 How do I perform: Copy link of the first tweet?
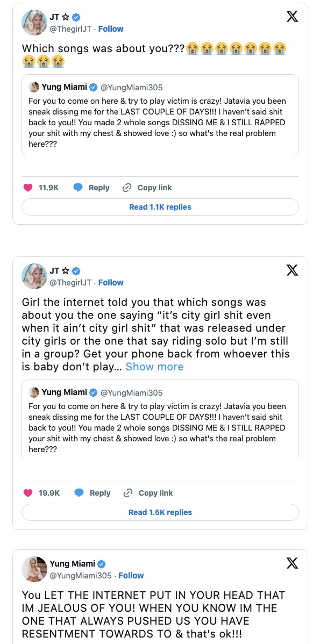(147, 188)
